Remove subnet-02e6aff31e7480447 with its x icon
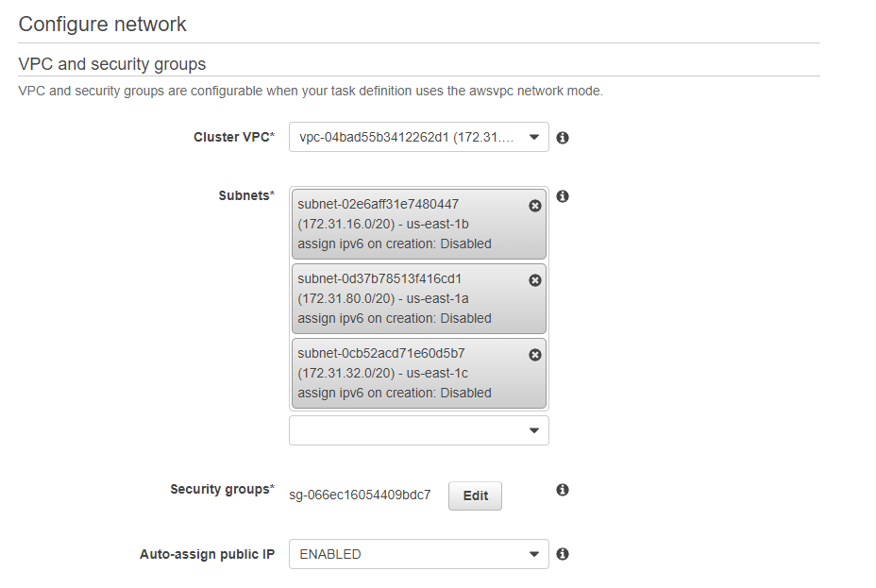Image resolution: width=876 pixels, height=588 pixels. coord(534,206)
